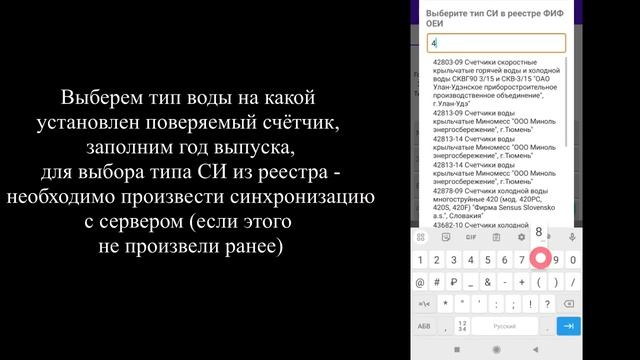Tap the 5 key on the keyboard
Image resolution: width=640 pixels, height=360 pixels.
coord(488,260)
